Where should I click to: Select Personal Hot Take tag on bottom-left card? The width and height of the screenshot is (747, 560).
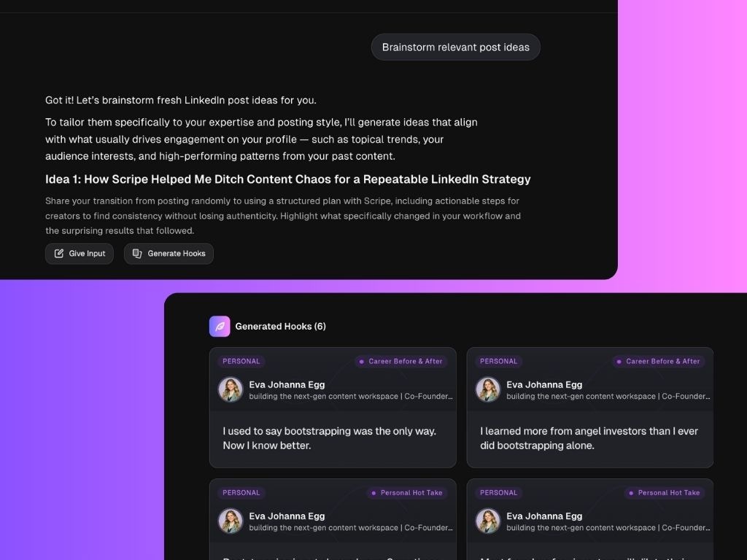(407, 493)
